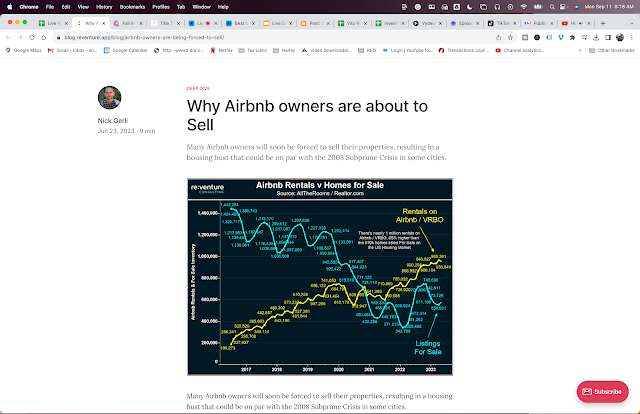The width and height of the screenshot is (640, 414).
Task: Open the Netflix bookmark
Action: click(x=221, y=50)
